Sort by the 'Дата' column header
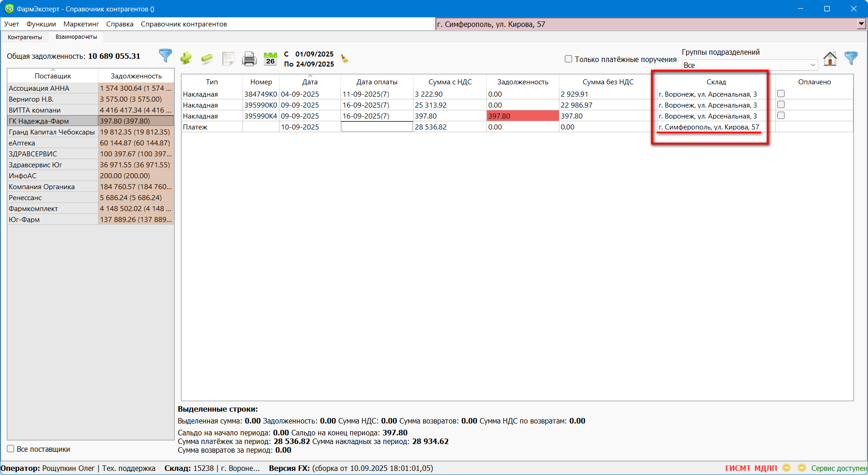 pos(310,82)
